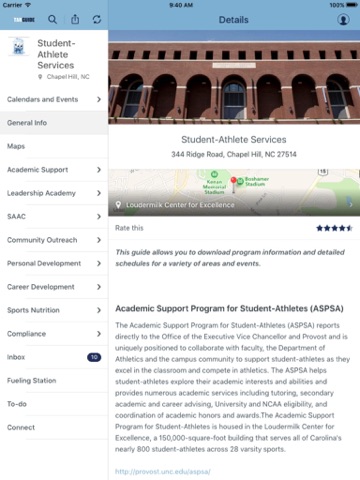Open the Connect menu entry
The height and width of the screenshot is (480, 360).
click(54, 427)
